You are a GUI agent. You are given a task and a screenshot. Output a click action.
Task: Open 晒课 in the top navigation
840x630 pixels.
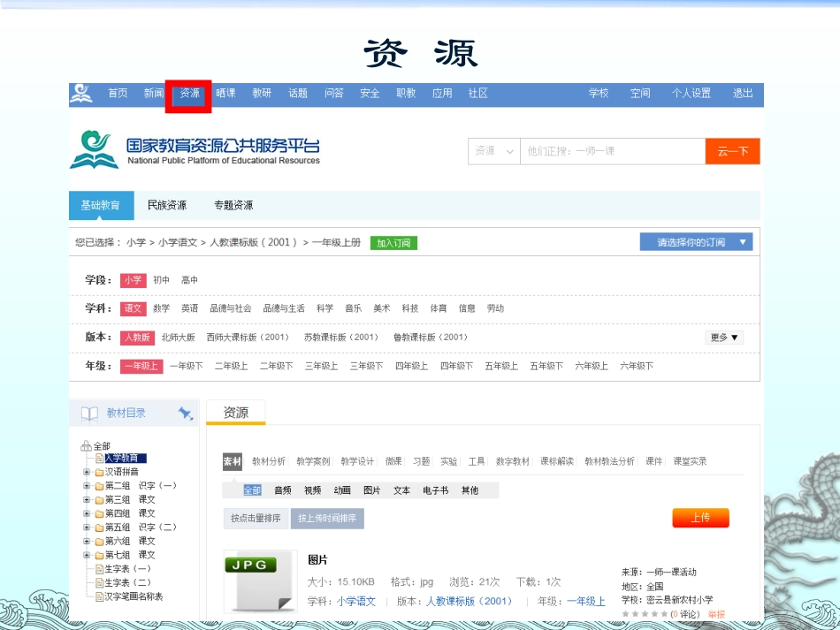coord(225,93)
